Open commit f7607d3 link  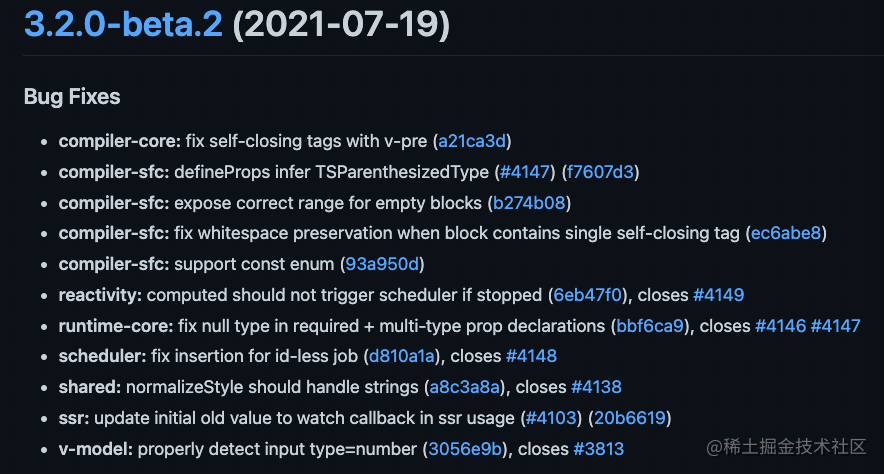coord(600,172)
